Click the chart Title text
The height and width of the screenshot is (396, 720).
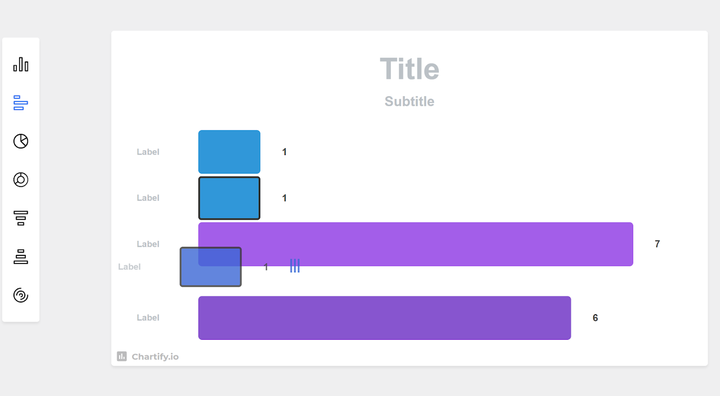point(409,69)
